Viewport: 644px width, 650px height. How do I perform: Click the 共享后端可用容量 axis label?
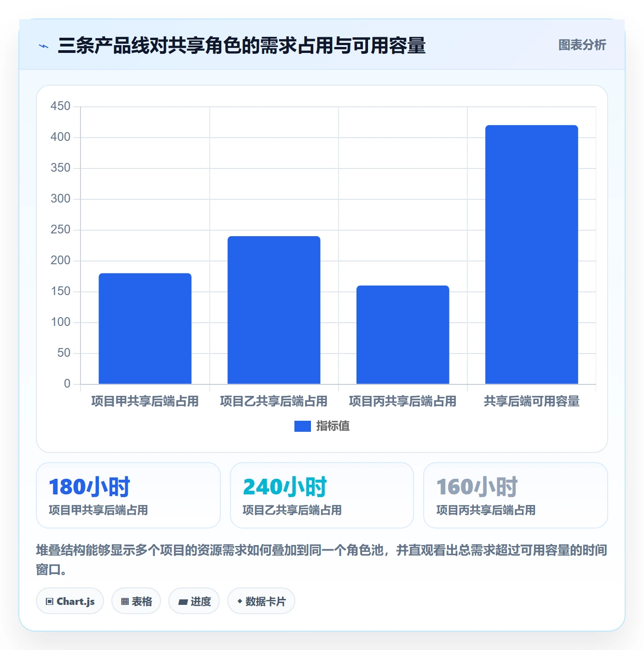tap(531, 401)
